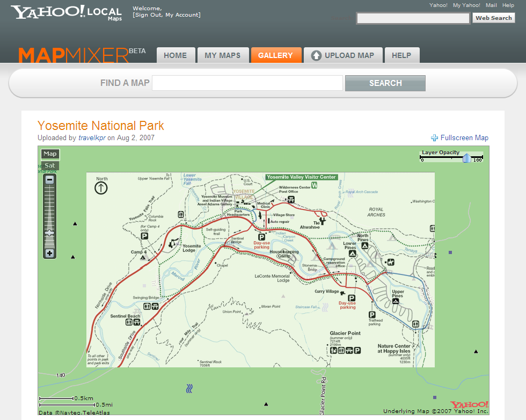The image size is (526, 420).
Task: Switch map to Map view
Action: 50,154
